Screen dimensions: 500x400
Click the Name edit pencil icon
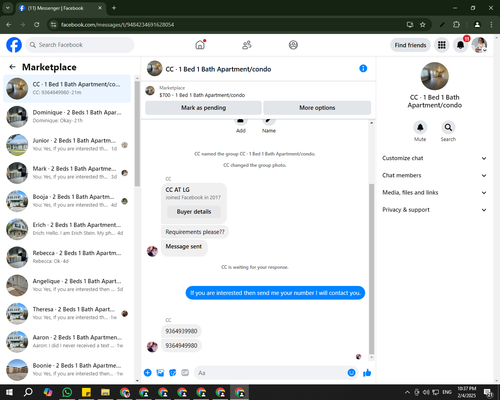[269, 121]
